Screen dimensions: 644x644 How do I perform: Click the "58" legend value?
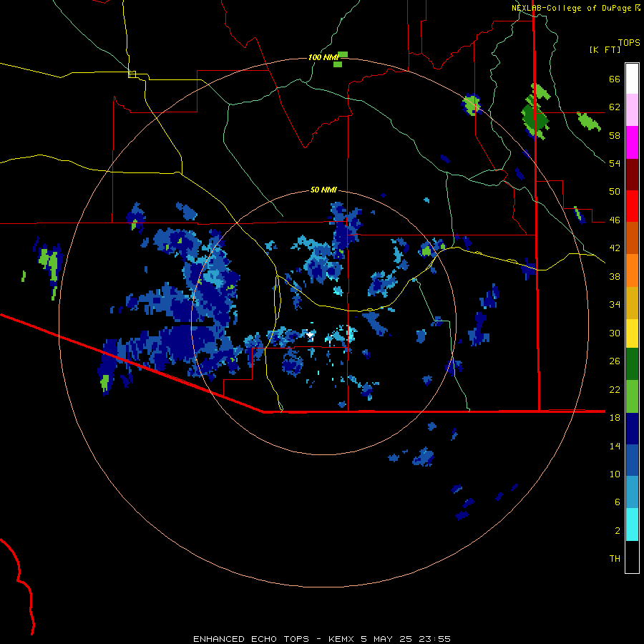(615, 135)
